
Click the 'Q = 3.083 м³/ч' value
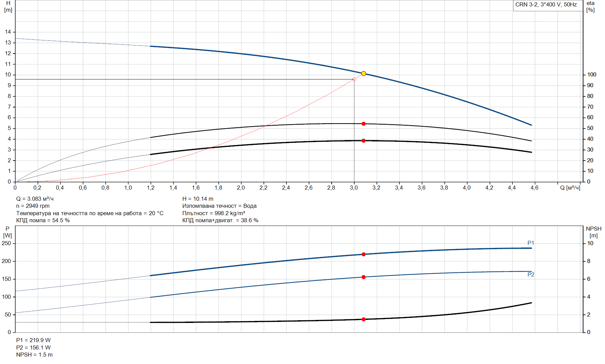[x=35, y=199]
